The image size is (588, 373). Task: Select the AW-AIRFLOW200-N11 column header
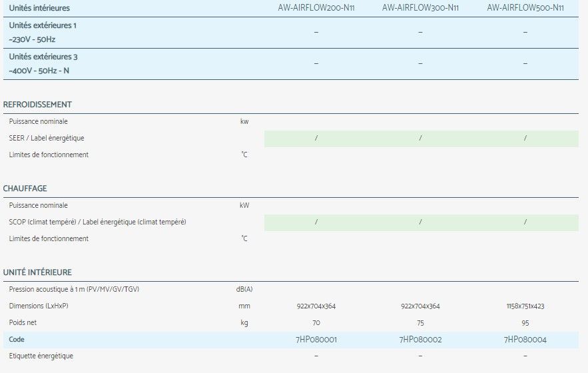pos(316,8)
